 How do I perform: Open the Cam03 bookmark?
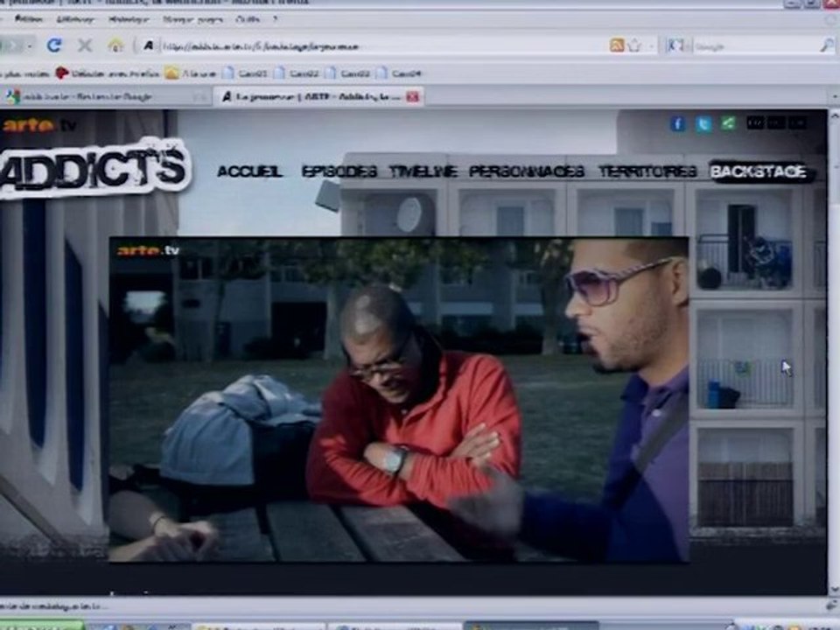347,73
